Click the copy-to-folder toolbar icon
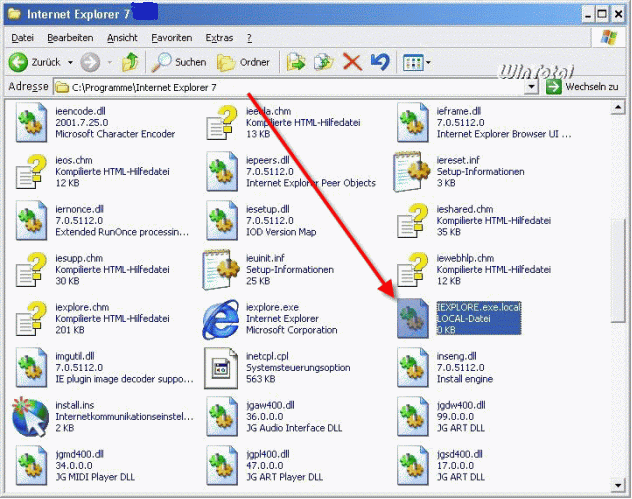The image size is (632, 499). pos(324,62)
